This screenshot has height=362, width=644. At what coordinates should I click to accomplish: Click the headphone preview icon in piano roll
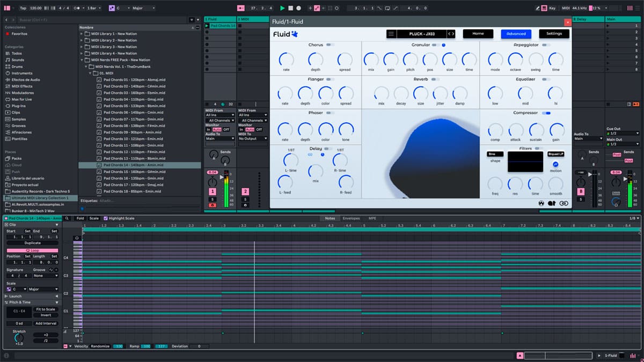coord(77,237)
